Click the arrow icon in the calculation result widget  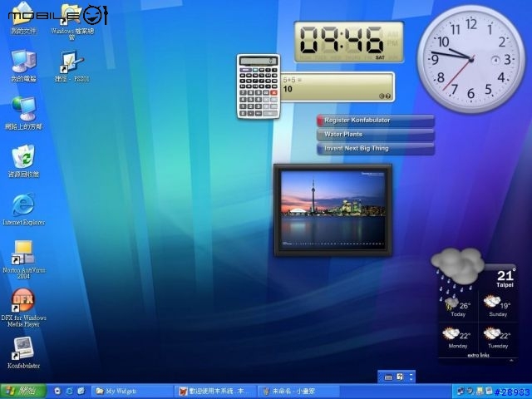click(382, 96)
